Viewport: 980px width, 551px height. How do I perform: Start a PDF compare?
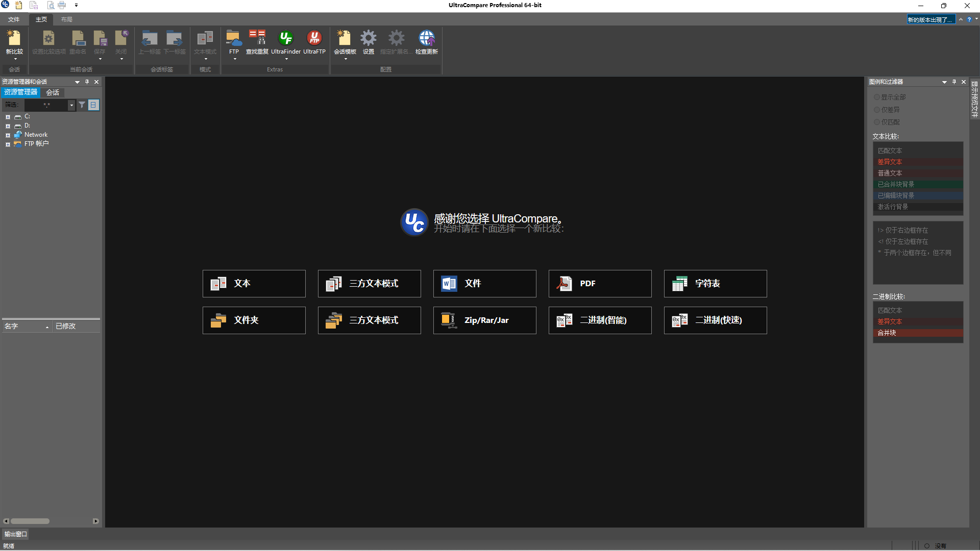point(600,284)
